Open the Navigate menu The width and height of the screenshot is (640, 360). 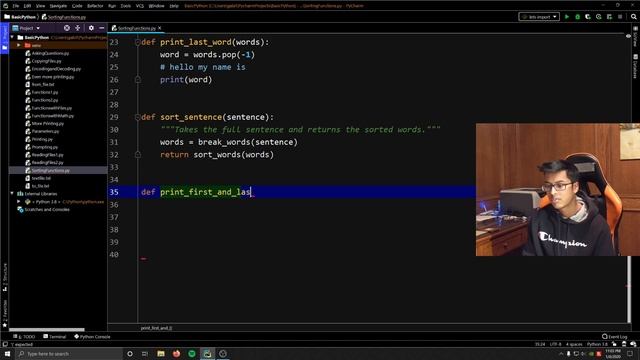pyautogui.click(x=58, y=6)
